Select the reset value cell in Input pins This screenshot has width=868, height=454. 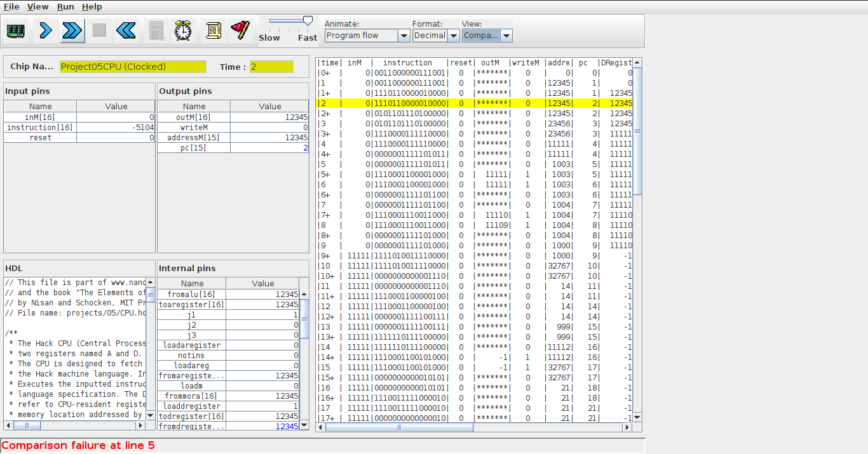[116, 138]
